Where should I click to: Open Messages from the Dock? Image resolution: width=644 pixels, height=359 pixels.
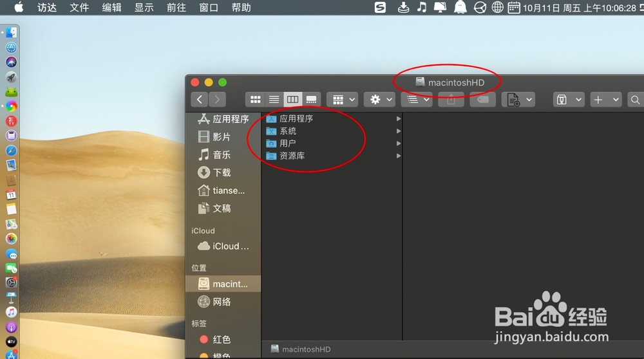tap(11, 254)
